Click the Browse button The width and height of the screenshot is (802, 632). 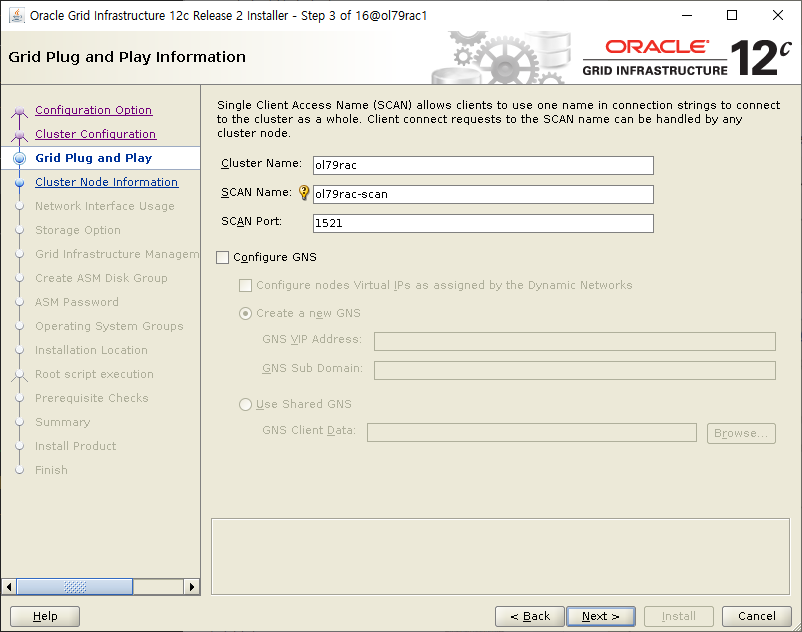pyautogui.click(x=741, y=434)
